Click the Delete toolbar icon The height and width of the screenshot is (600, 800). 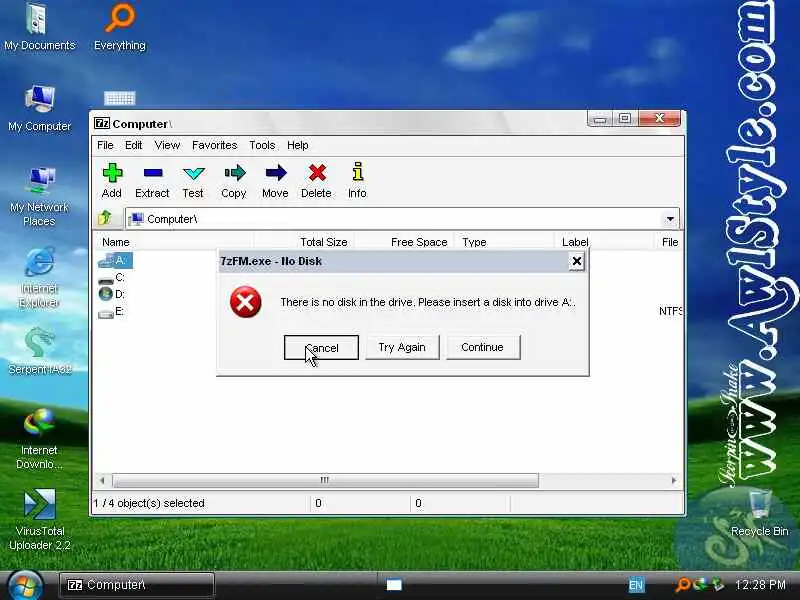[316, 180]
